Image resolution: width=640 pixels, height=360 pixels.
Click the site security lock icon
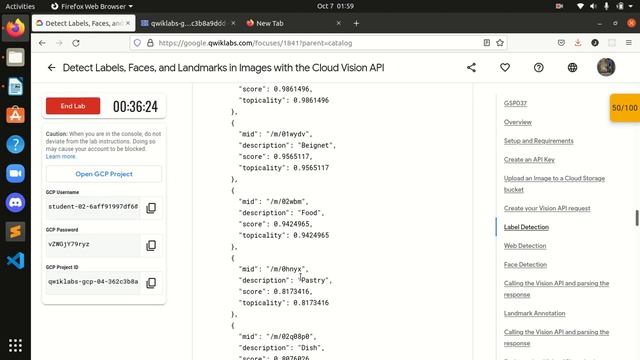(x=150, y=43)
